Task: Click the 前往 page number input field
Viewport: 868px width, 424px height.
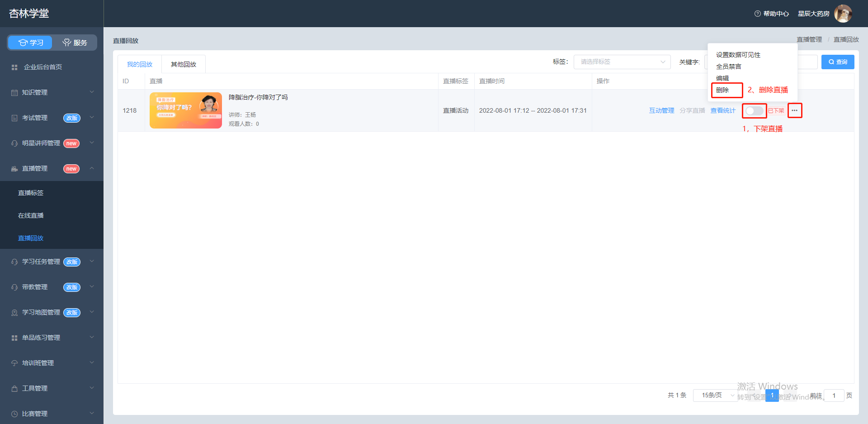Action: (834, 395)
